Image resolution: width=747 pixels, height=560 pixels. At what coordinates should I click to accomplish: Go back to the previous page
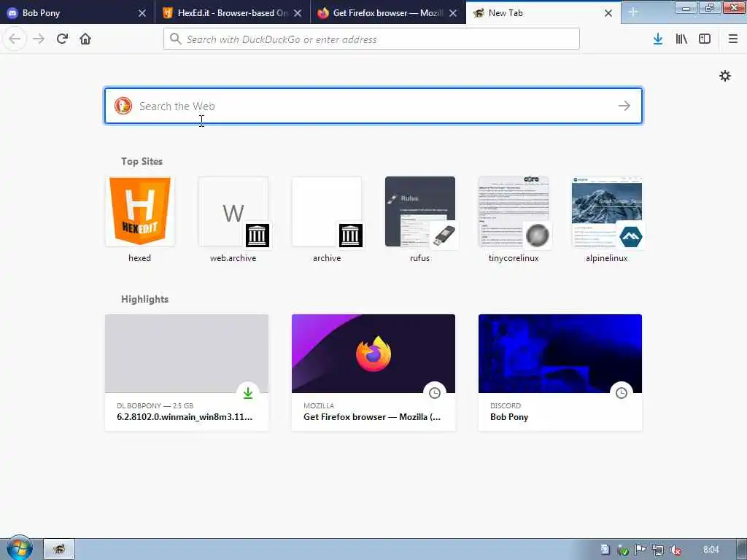(x=15, y=39)
